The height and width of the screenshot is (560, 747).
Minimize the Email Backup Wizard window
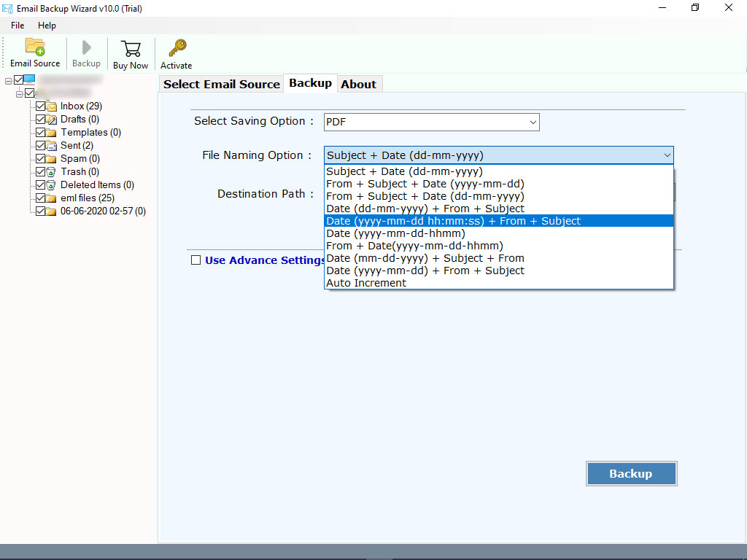click(x=662, y=8)
